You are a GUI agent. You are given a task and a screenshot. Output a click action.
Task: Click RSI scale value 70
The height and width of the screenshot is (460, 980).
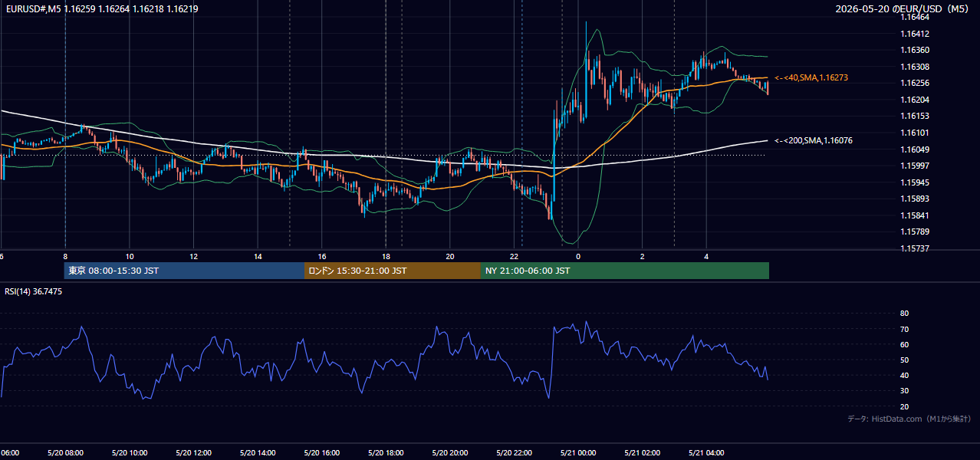click(905, 329)
